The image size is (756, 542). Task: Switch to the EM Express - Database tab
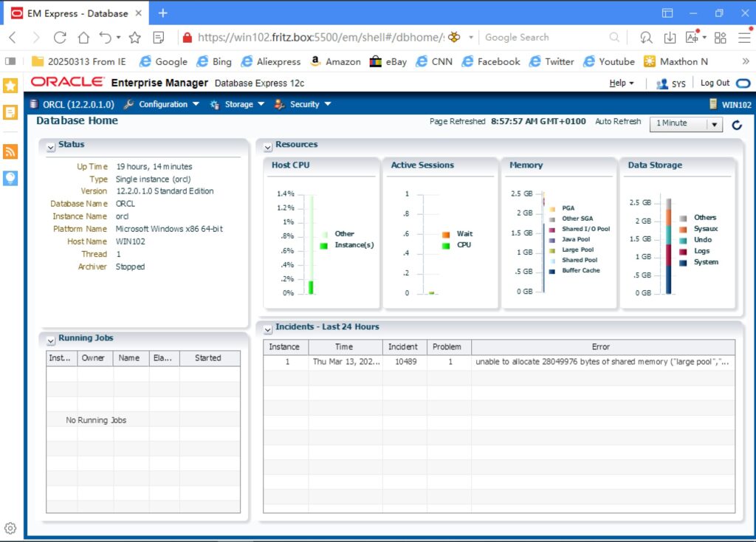tap(77, 13)
